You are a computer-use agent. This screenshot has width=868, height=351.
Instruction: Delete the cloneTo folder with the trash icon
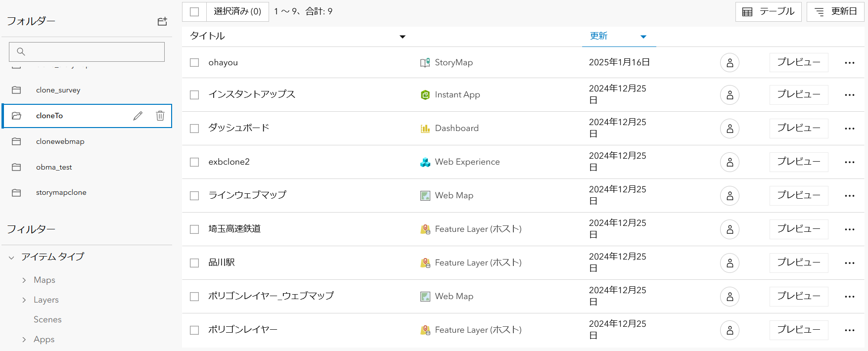click(x=160, y=116)
